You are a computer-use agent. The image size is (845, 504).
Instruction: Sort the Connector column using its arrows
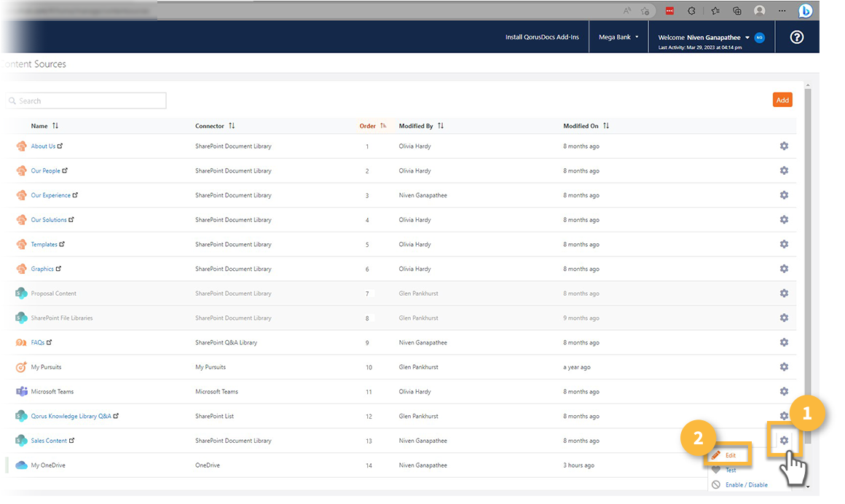tap(230, 125)
